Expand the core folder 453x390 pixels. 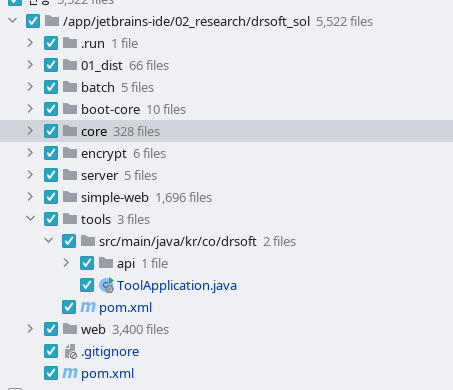coord(30,131)
